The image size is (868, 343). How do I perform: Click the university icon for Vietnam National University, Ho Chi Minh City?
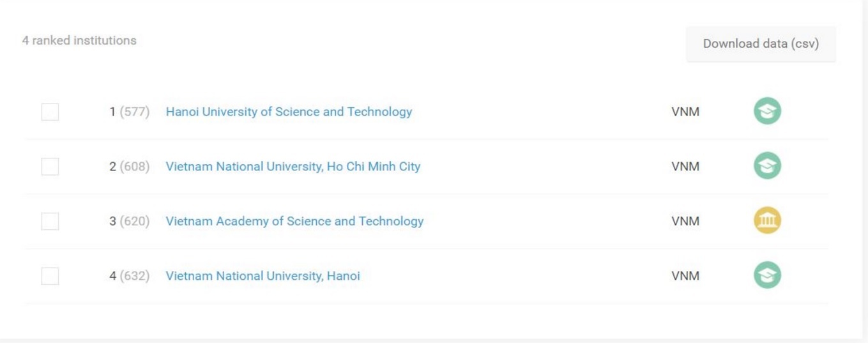point(767,167)
